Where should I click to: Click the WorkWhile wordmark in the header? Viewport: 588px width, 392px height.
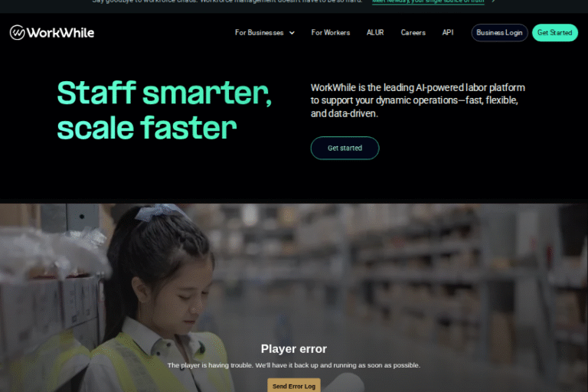[x=60, y=33]
